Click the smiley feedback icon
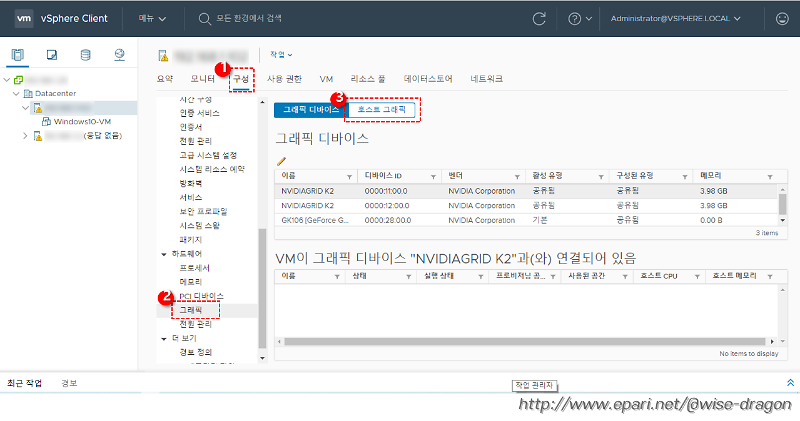Image resolution: width=800 pixels, height=421 pixels. pyautogui.click(x=782, y=19)
